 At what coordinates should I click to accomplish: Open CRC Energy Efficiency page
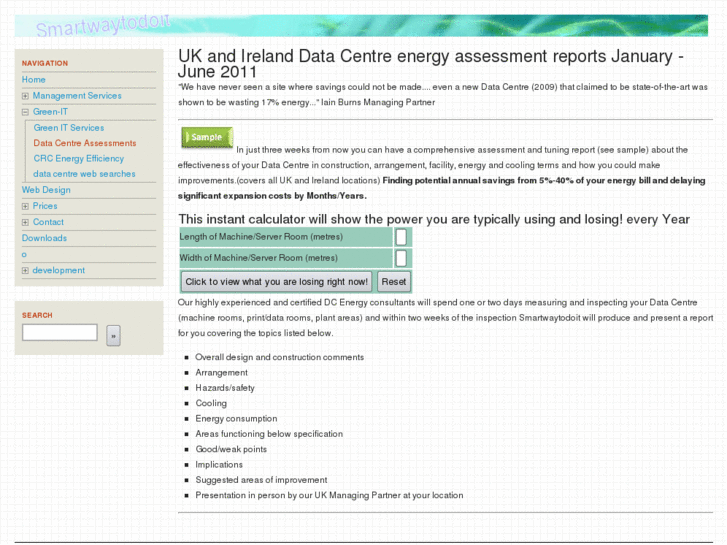click(79, 159)
